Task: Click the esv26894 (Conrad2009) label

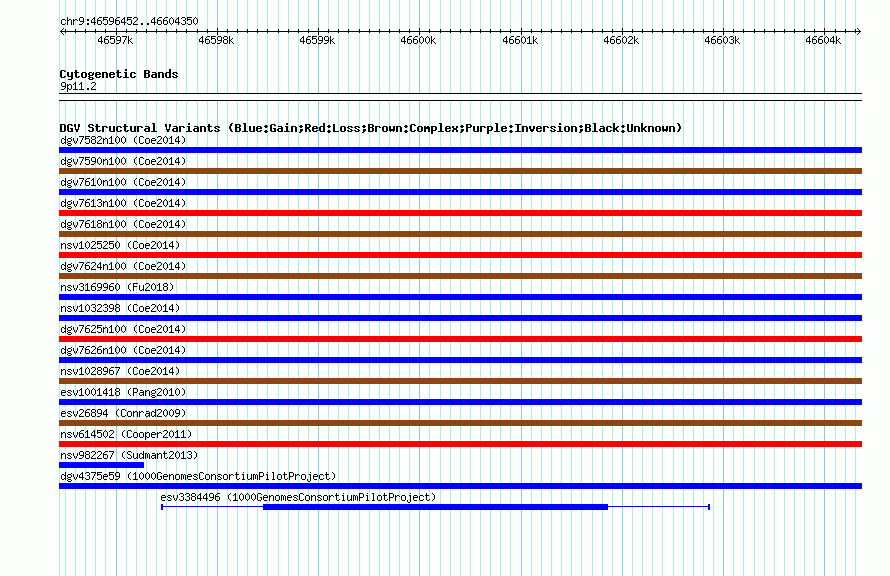Action: click(123, 413)
